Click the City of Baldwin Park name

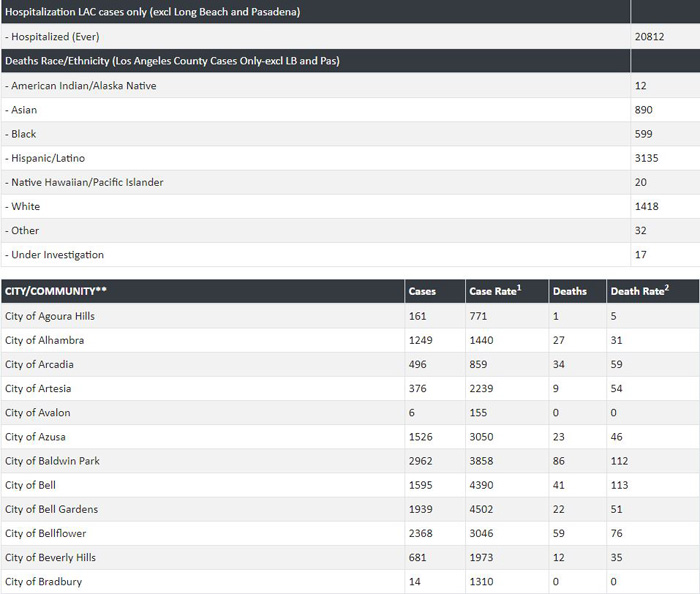52,461
